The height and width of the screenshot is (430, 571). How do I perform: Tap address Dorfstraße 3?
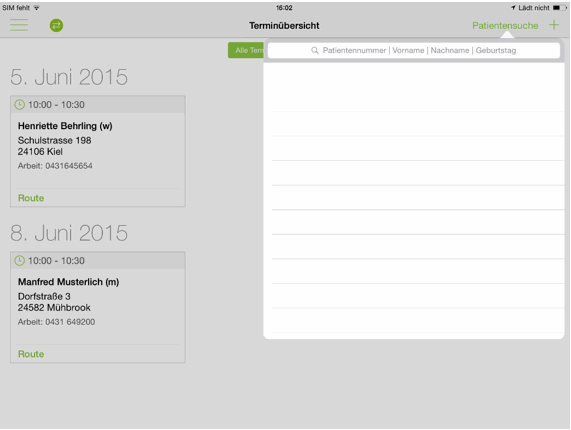coord(44,296)
